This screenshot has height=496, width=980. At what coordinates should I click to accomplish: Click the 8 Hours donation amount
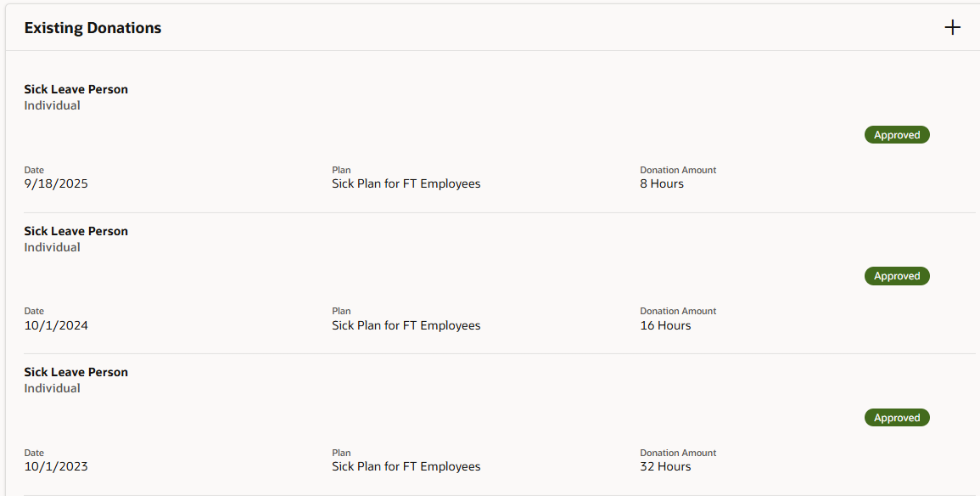(662, 183)
